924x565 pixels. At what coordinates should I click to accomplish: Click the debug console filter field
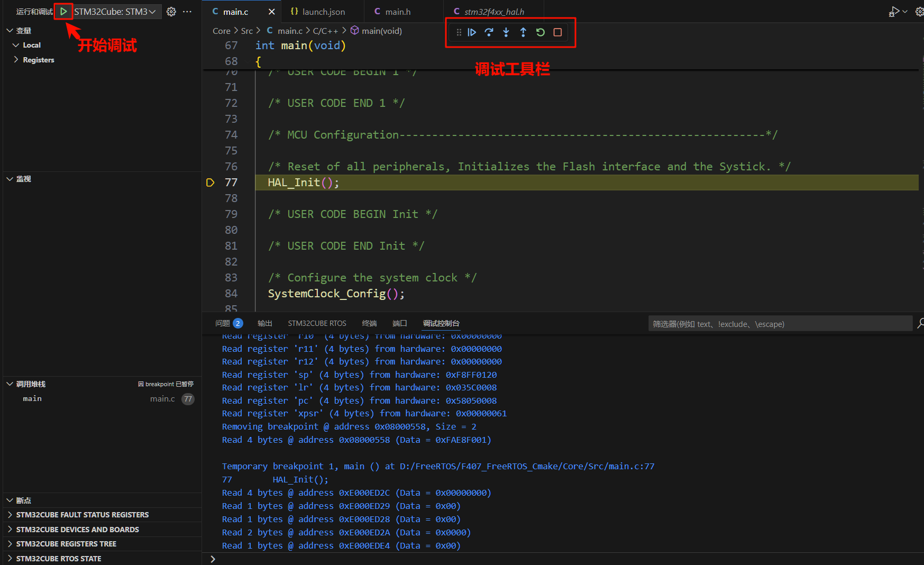coord(780,324)
